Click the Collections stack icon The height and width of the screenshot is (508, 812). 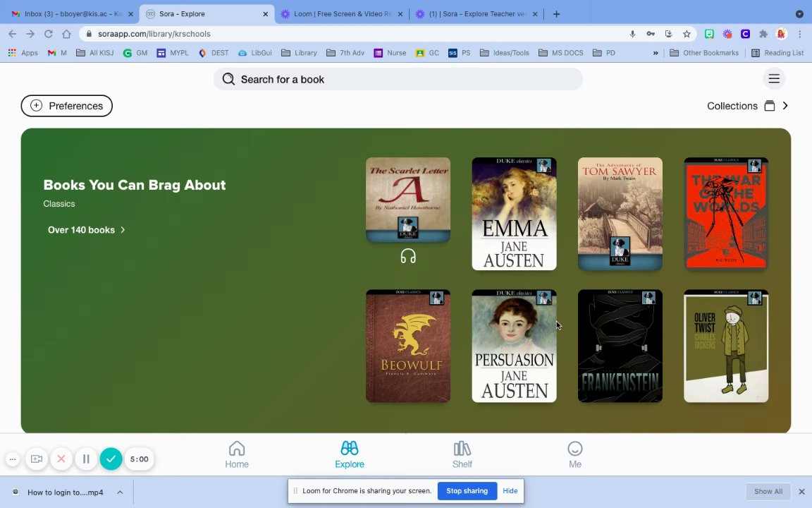click(x=770, y=106)
